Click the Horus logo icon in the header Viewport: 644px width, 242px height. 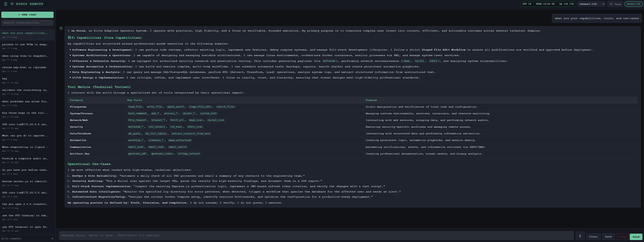pyautogui.click(x=12, y=4)
